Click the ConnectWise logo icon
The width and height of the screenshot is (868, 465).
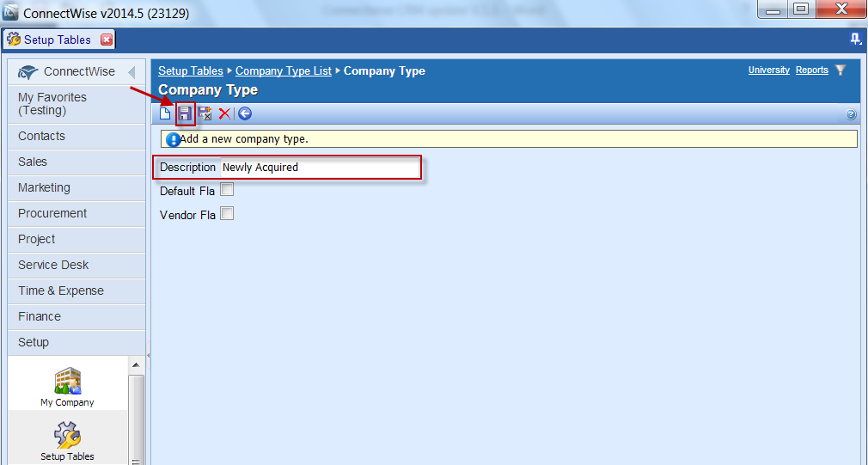tap(28, 72)
